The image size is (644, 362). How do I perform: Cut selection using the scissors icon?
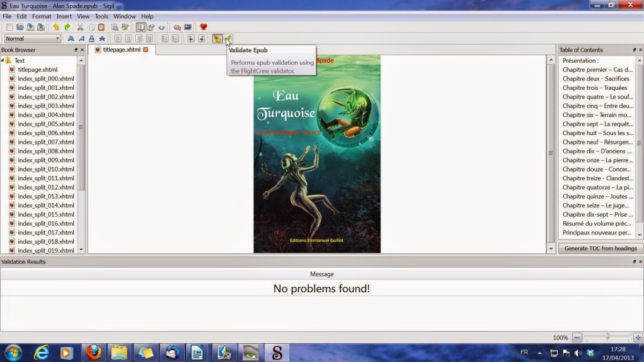(x=80, y=27)
